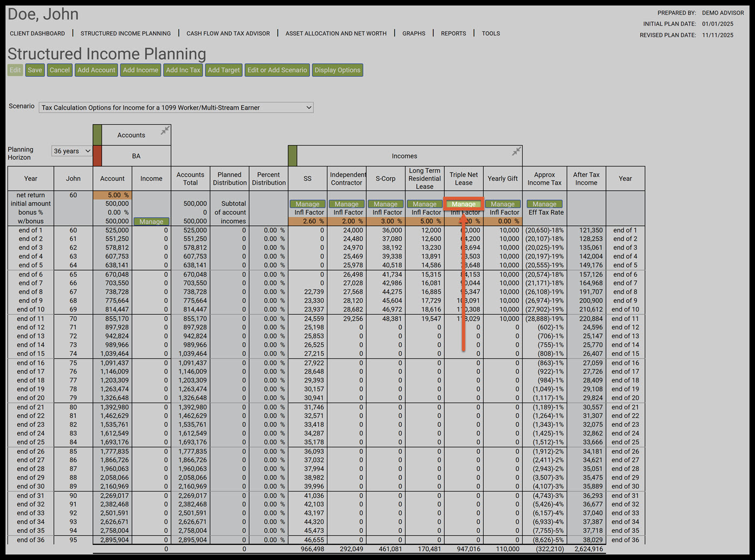
Task: Open the Scenario dropdown
Action: coord(176,108)
